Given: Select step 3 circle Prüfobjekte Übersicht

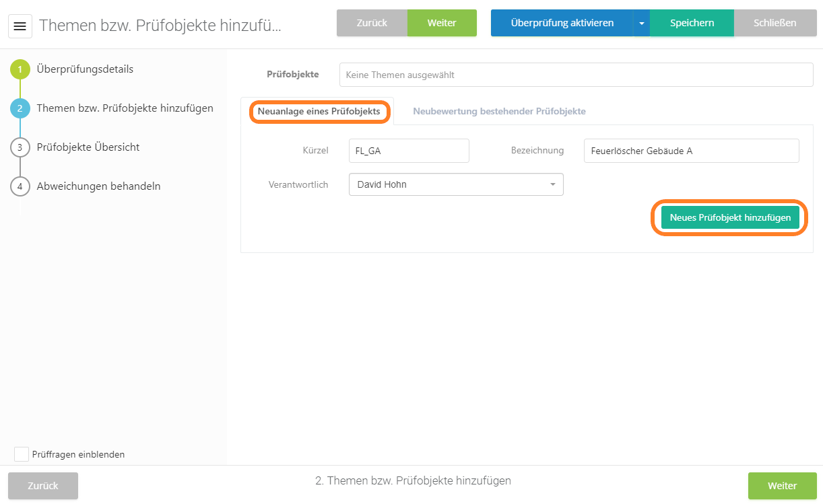Looking at the screenshot, I should (x=20, y=147).
